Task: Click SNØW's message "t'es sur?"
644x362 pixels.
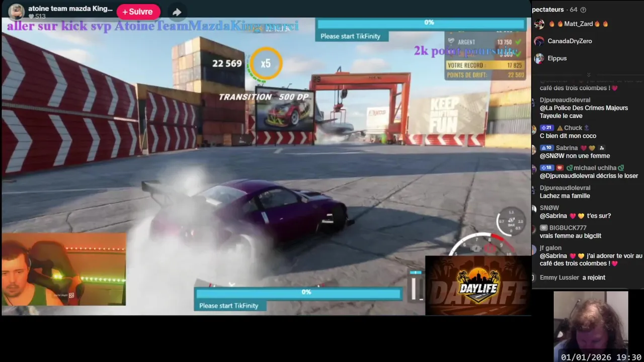Action: tap(575, 216)
